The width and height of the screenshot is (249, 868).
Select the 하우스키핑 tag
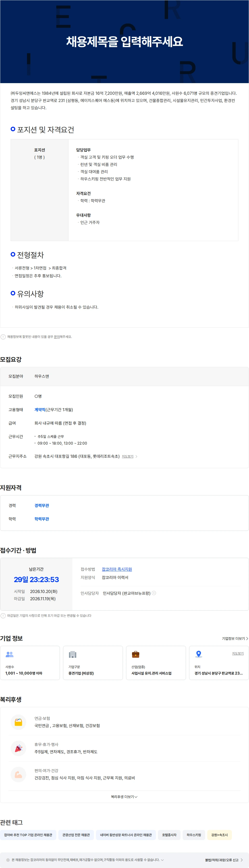(x=194, y=835)
